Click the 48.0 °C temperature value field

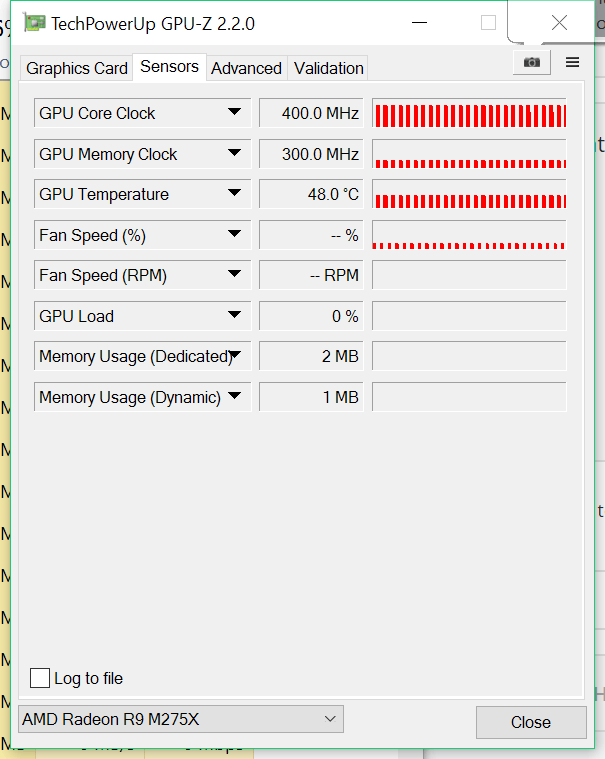point(310,194)
